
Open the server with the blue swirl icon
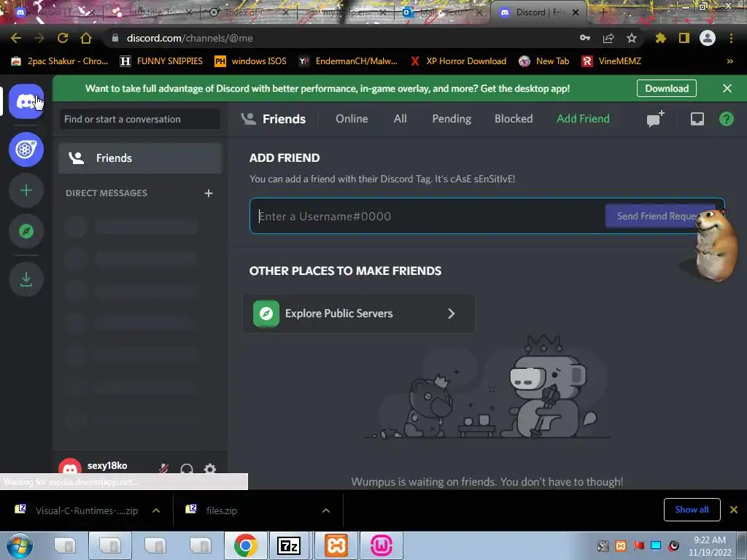(x=26, y=149)
